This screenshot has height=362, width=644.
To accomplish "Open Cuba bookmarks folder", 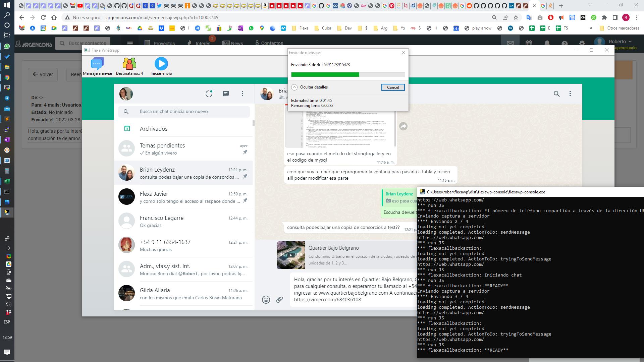I will [x=323, y=28].
